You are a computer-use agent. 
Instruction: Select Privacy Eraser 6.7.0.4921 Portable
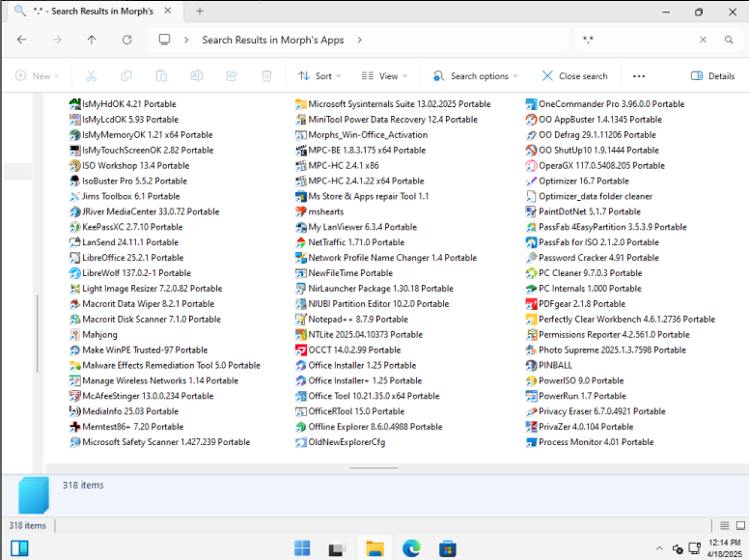(596, 411)
